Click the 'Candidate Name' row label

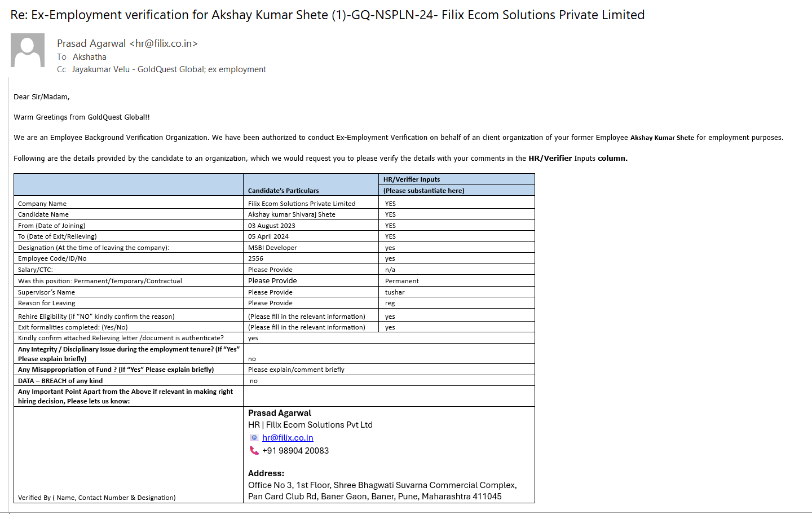coord(43,214)
